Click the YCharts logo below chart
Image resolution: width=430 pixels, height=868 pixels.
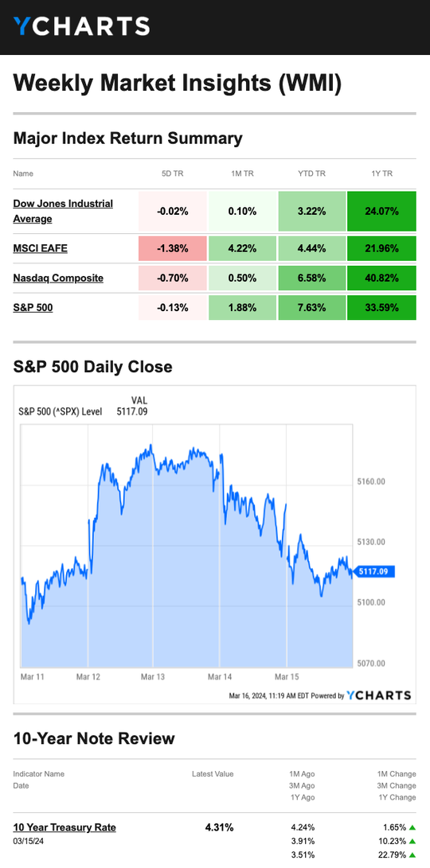click(379, 695)
